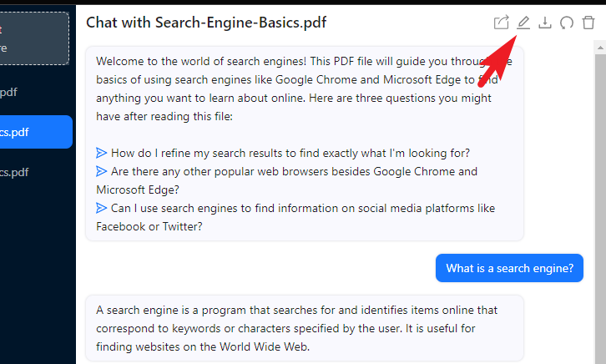The width and height of the screenshot is (606, 364).
Task: Click the search engine definition answer bubble
Action: coord(305,328)
